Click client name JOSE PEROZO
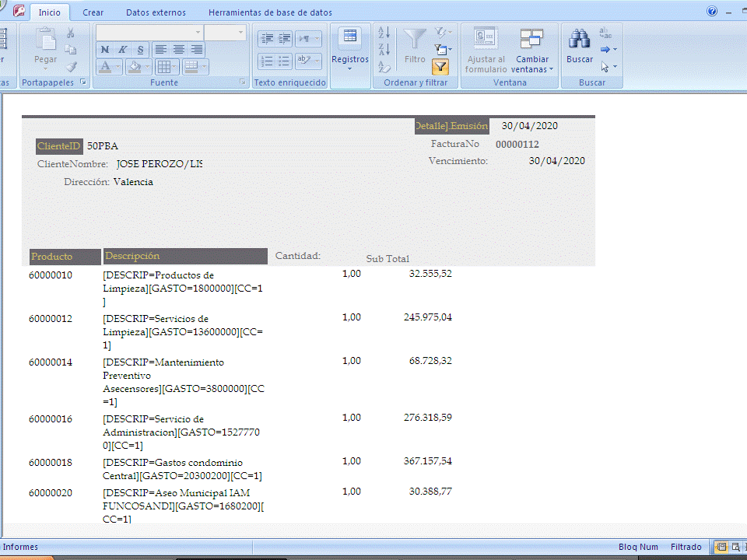 [159, 164]
